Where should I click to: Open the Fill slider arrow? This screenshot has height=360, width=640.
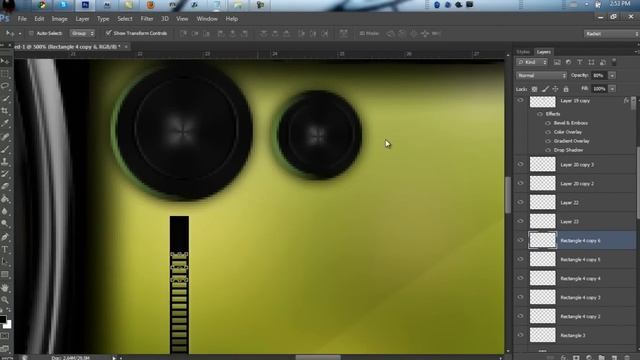pos(612,89)
